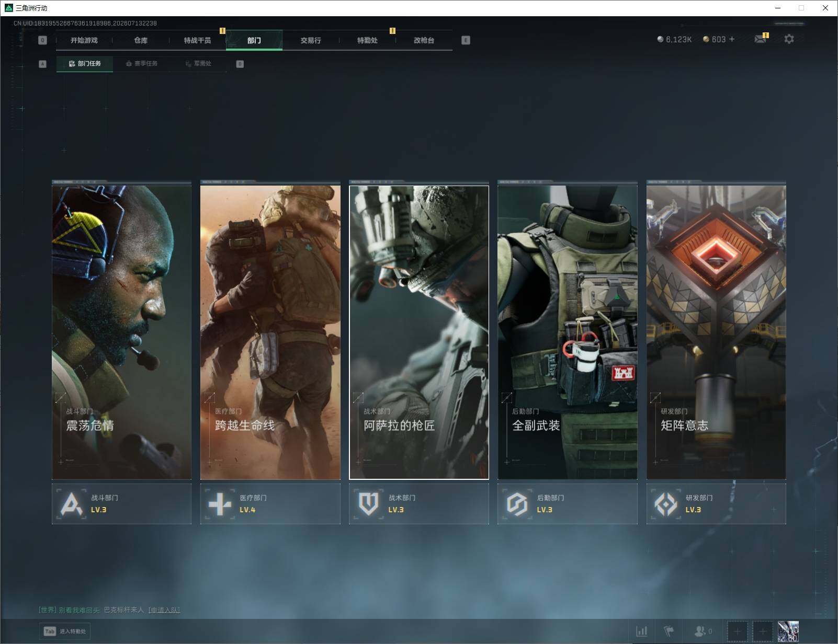This screenshot has width=838, height=644.
Task: Click the A key sub-tab icon
Action: (43, 64)
